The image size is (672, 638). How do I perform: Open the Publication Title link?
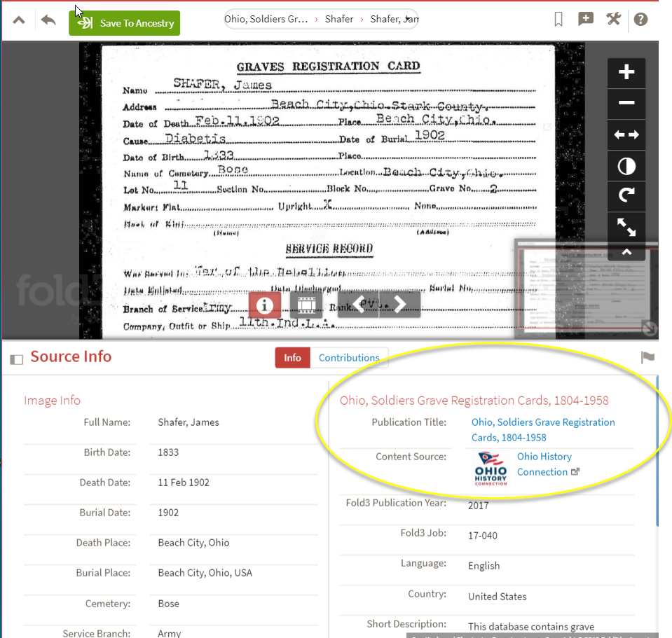point(543,430)
